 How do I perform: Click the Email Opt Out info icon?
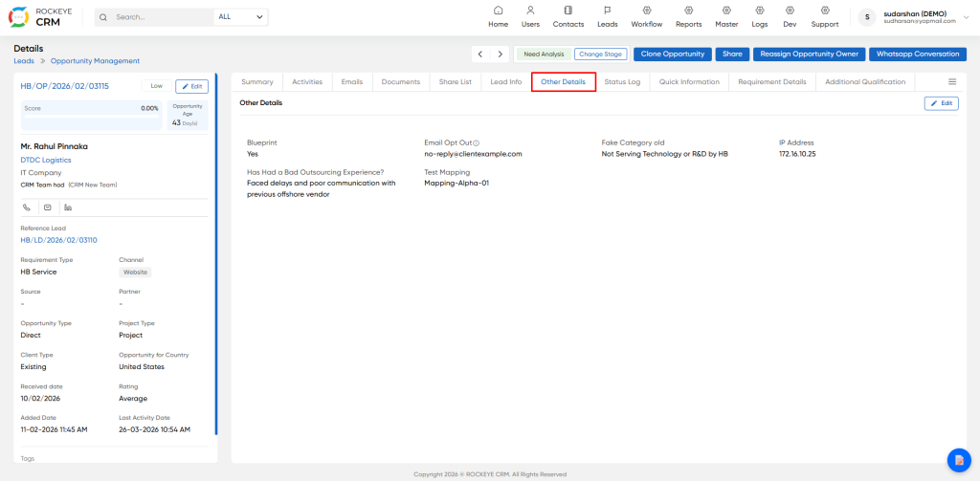(x=477, y=143)
